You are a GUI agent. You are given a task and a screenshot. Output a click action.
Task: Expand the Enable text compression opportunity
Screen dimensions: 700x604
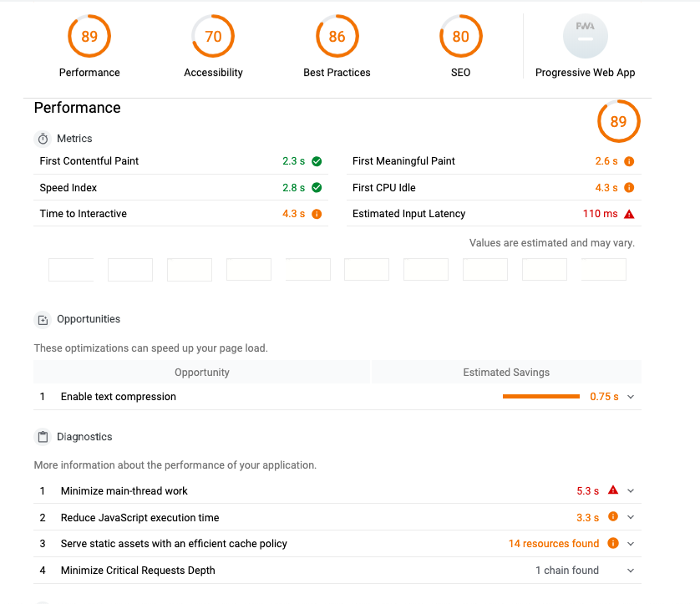[631, 397]
